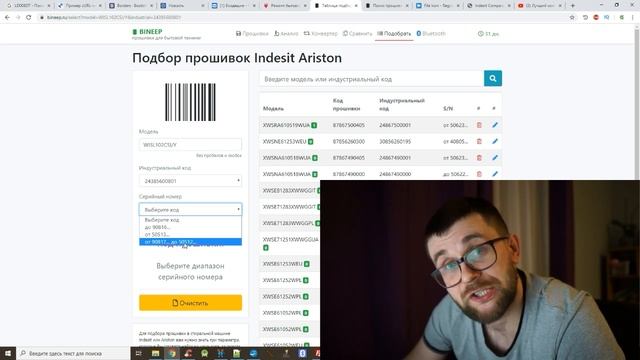Click trash icon in XWSNE61253WEU row
The image size is (640, 360).
coord(479,141)
